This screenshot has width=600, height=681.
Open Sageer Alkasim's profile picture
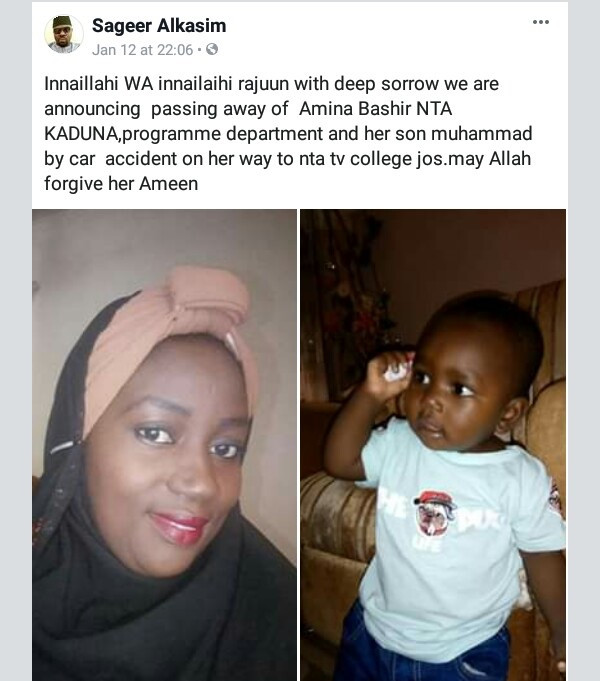point(64,34)
